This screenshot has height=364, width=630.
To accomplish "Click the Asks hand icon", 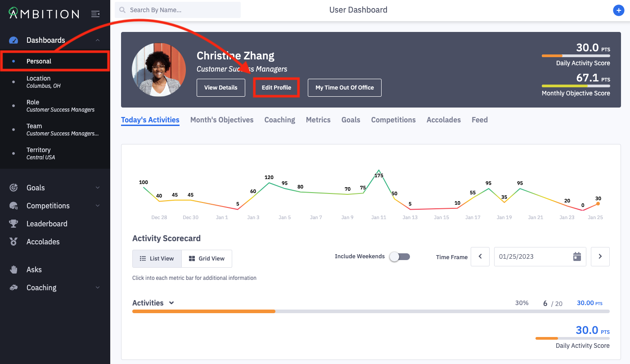I will [13, 270].
